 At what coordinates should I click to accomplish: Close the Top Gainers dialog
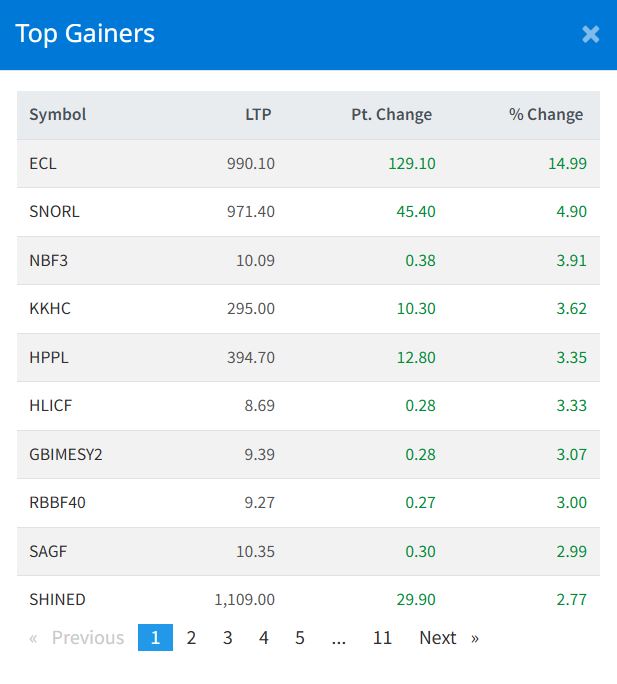click(x=590, y=34)
